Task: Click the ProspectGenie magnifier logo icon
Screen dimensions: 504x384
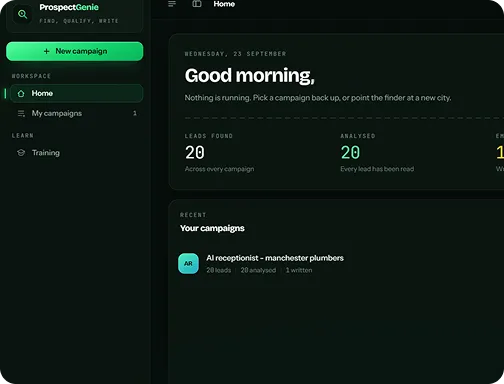Action: click(22, 14)
